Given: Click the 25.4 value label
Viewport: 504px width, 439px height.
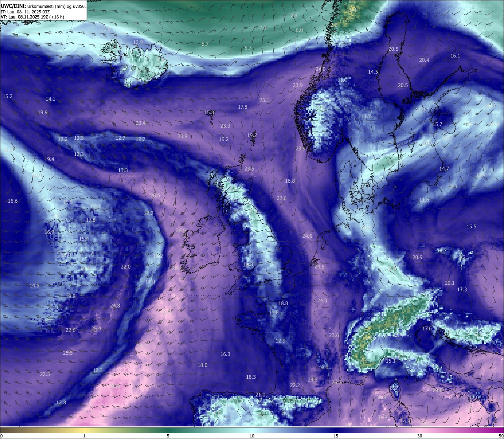Looking at the screenshot, I should [x=96, y=329].
